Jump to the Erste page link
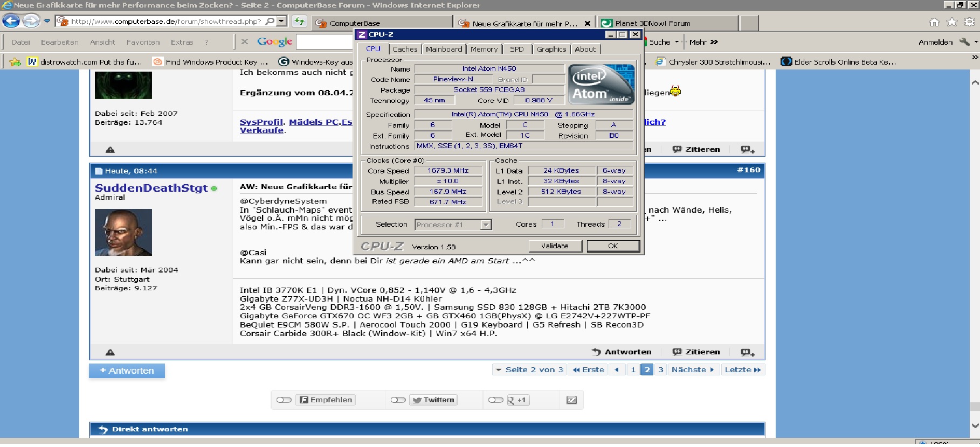 tap(588, 369)
